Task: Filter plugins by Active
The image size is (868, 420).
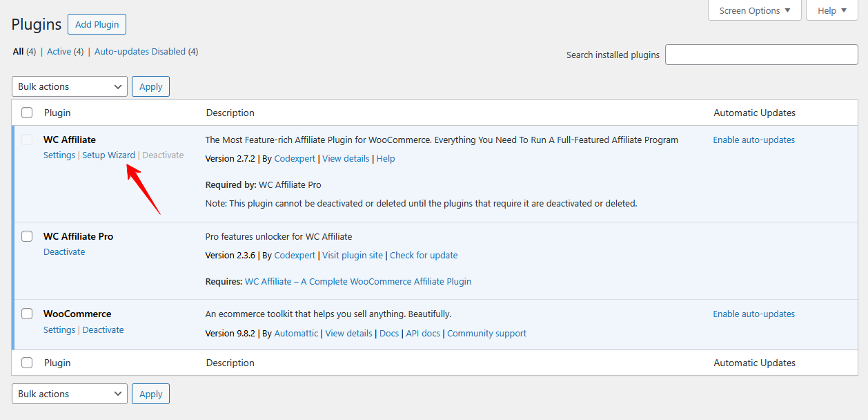Action: (x=59, y=52)
